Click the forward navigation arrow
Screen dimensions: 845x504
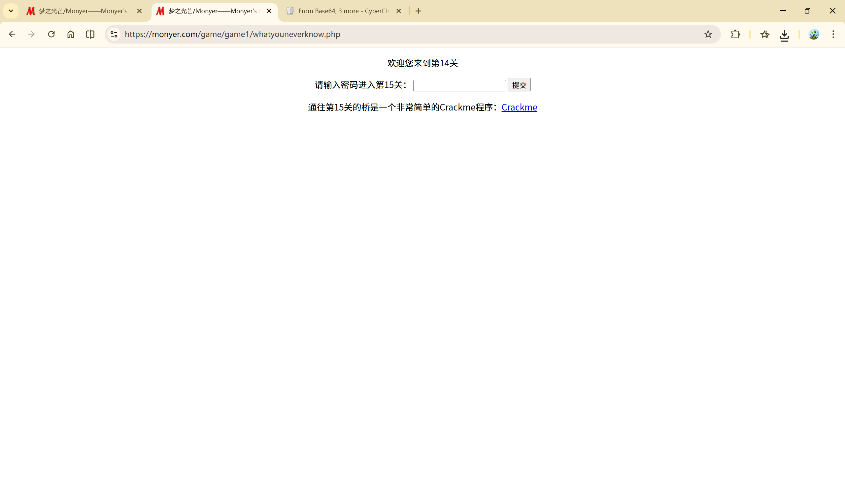click(32, 34)
